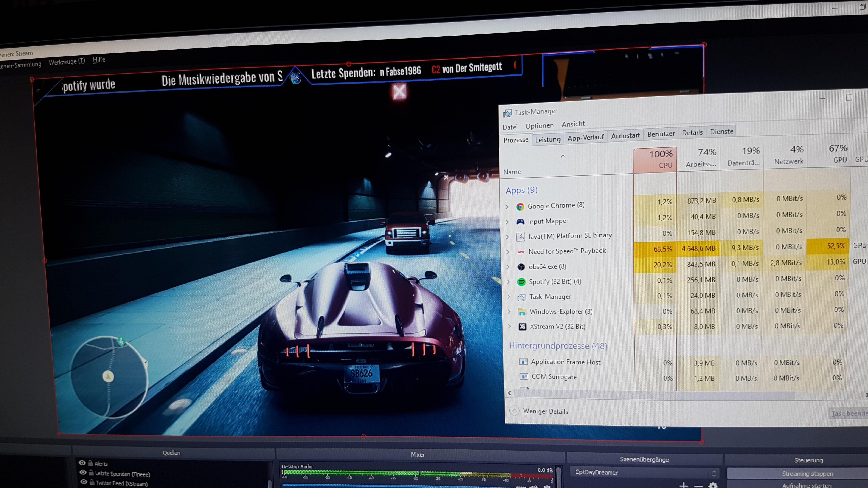Click the Task-Manager row icon in the list
Viewport: 868px width, 488px height.
click(x=522, y=297)
